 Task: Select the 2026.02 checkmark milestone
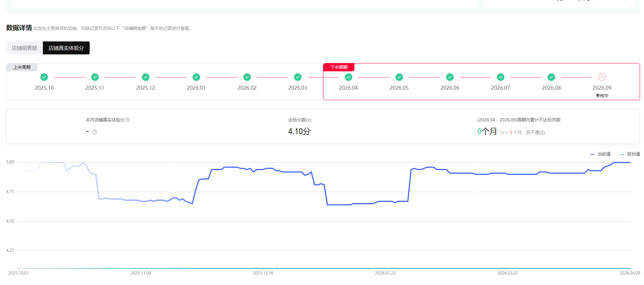[247, 77]
